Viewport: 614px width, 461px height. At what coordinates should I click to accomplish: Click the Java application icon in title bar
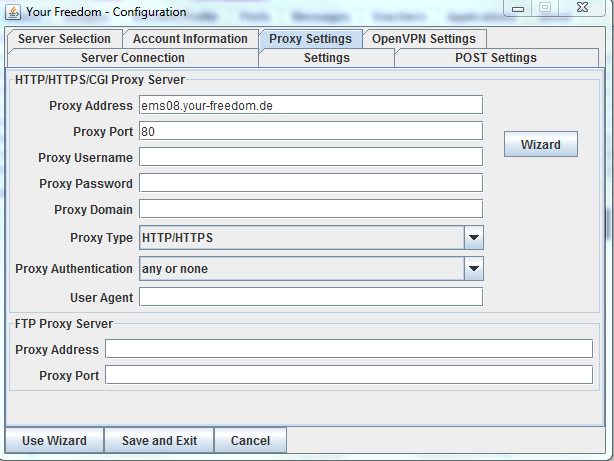pos(13,12)
